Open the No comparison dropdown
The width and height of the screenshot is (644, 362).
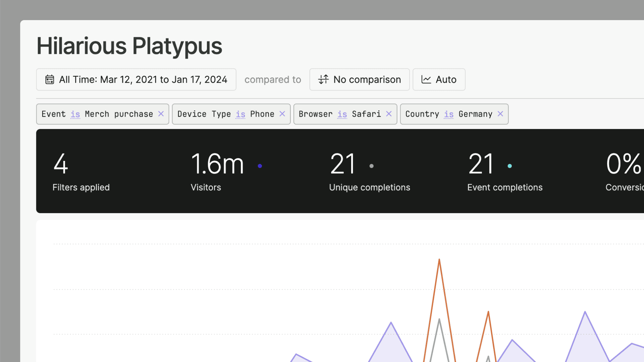tap(359, 79)
